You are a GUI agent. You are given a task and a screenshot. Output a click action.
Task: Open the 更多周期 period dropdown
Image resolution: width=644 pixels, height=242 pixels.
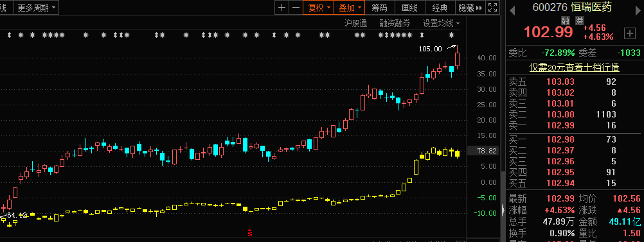click(37, 8)
